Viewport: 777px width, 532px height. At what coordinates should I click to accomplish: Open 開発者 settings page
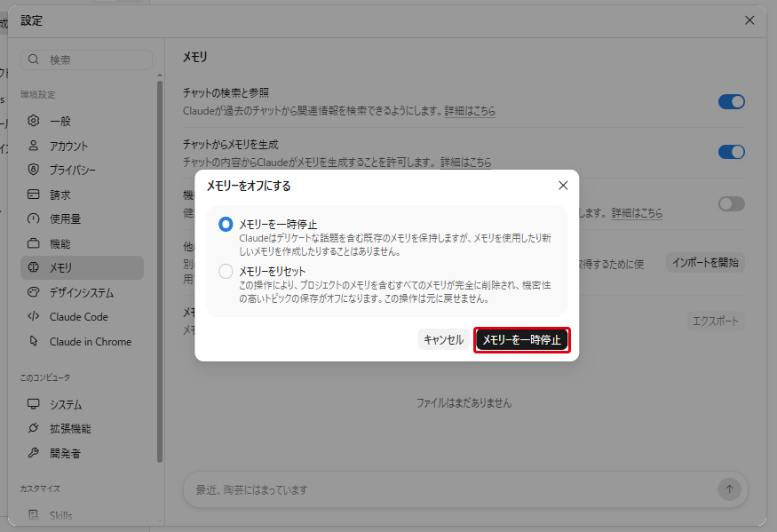click(x=82, y=453)
